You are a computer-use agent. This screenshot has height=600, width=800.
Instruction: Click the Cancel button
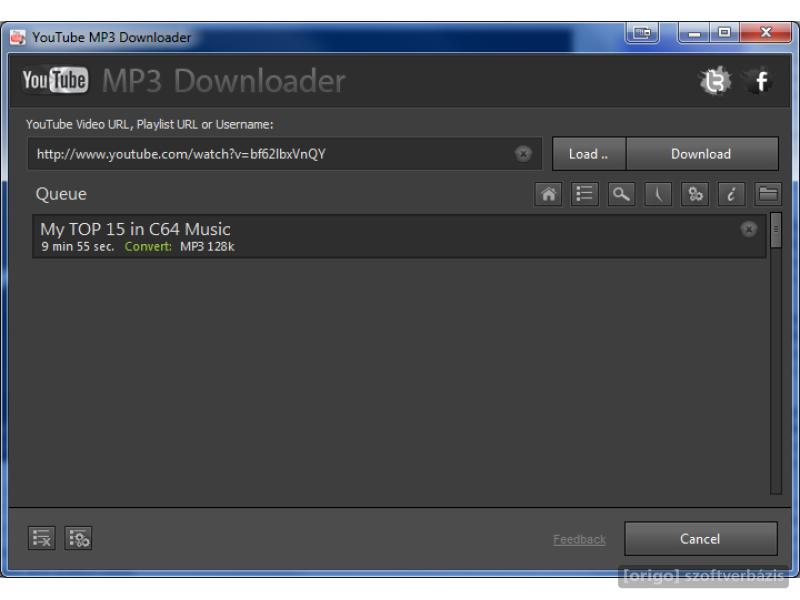click(x=701, y=539)
